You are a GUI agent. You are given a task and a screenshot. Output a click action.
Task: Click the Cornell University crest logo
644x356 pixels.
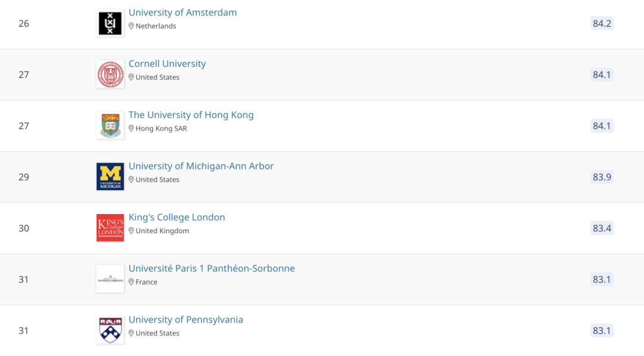110,75
